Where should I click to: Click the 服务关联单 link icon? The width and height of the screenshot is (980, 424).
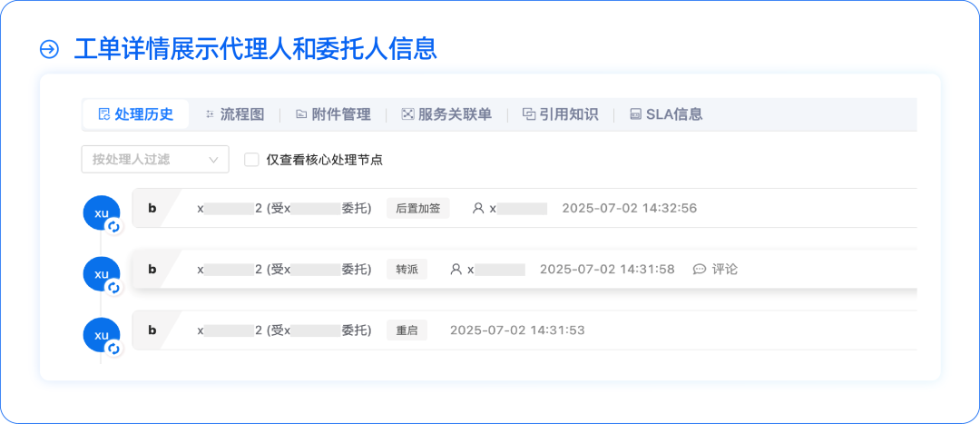tap(407, 114)
